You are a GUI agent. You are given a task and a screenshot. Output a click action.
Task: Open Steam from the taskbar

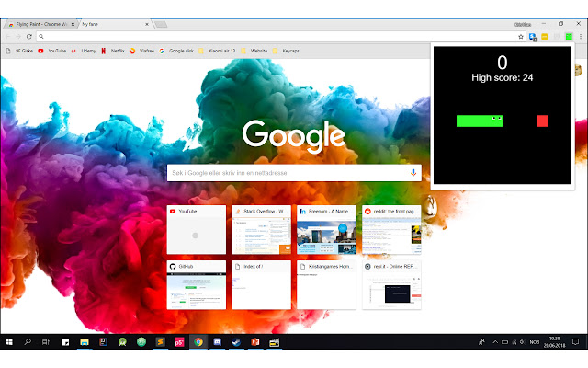[236, 341]
